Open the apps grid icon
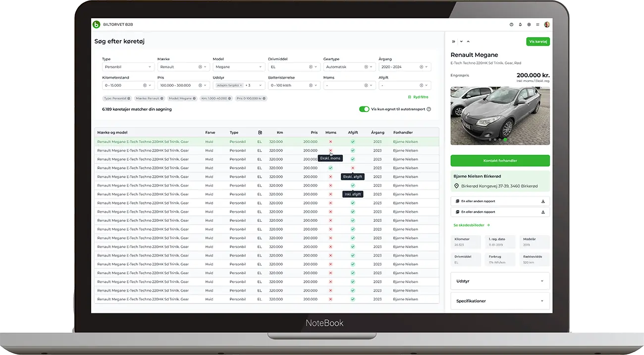 point(538,24)
